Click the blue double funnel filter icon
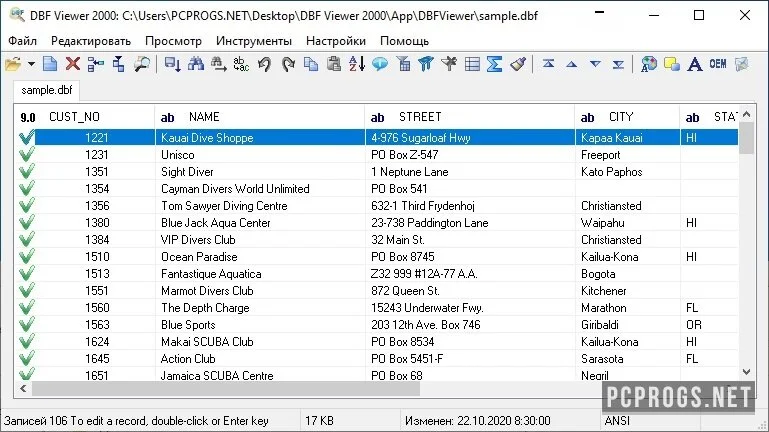Viewport: 769px width, 432px height. tap(426, 64)
